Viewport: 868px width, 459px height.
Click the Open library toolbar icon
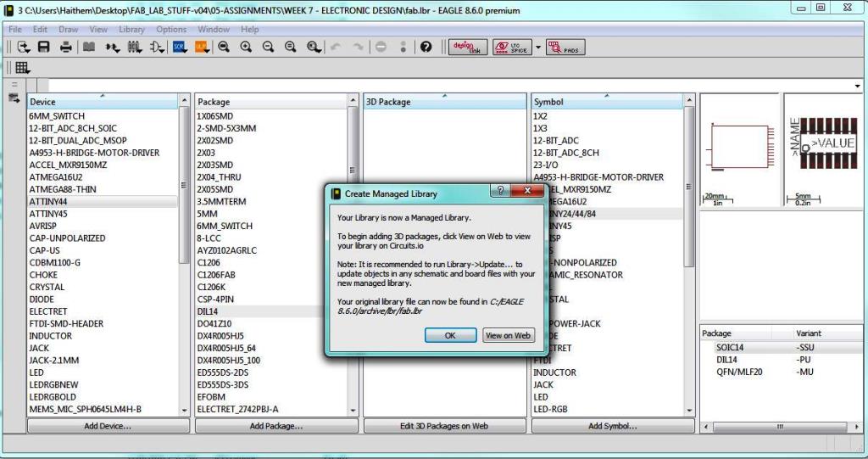coord(23,48)
